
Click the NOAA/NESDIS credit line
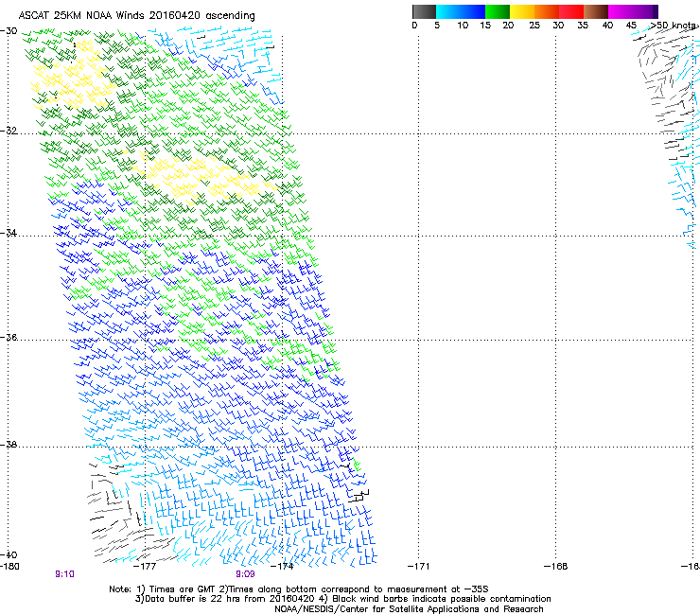[409, 609]
